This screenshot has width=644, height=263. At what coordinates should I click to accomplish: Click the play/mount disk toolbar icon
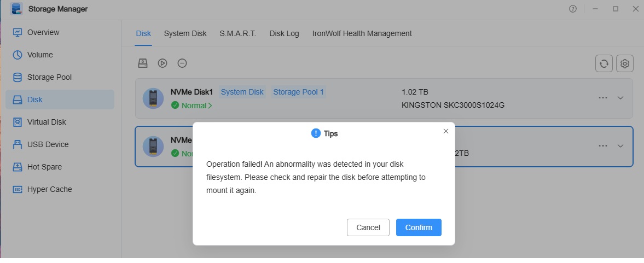(x=163, y=63)
